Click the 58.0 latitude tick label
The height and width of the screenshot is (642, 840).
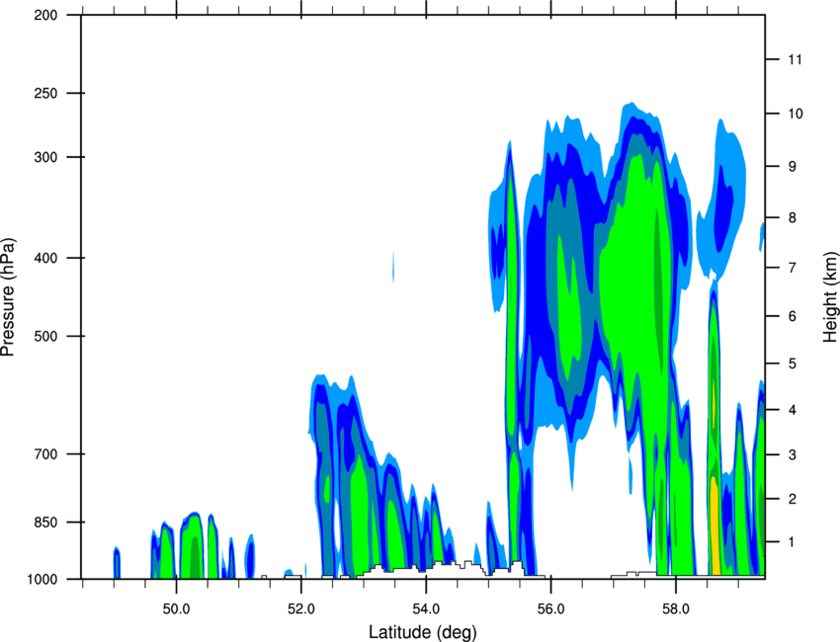click(676, 608)
